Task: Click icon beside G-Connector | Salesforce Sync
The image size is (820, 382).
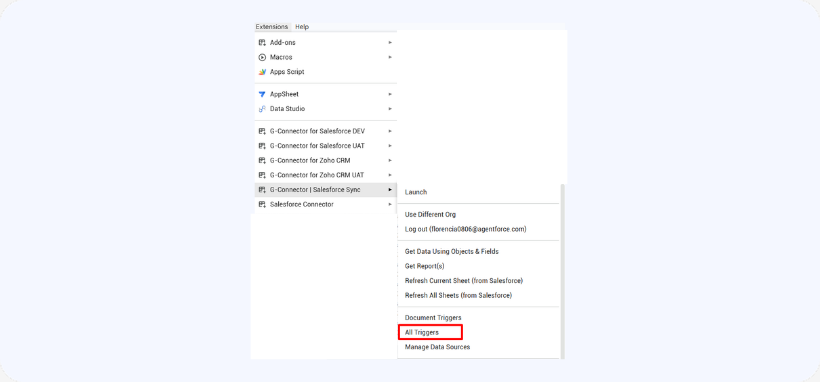Action: (263, 190)
